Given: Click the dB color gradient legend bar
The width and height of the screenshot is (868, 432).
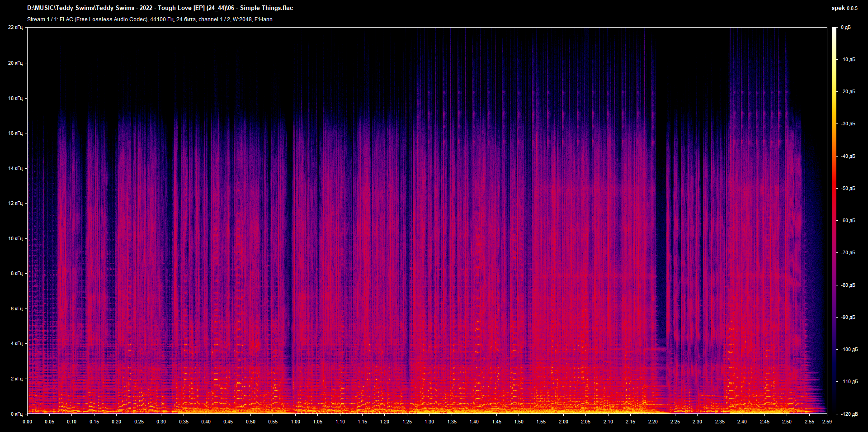Looking at the screenshot, I should click(x=835, y=221).
